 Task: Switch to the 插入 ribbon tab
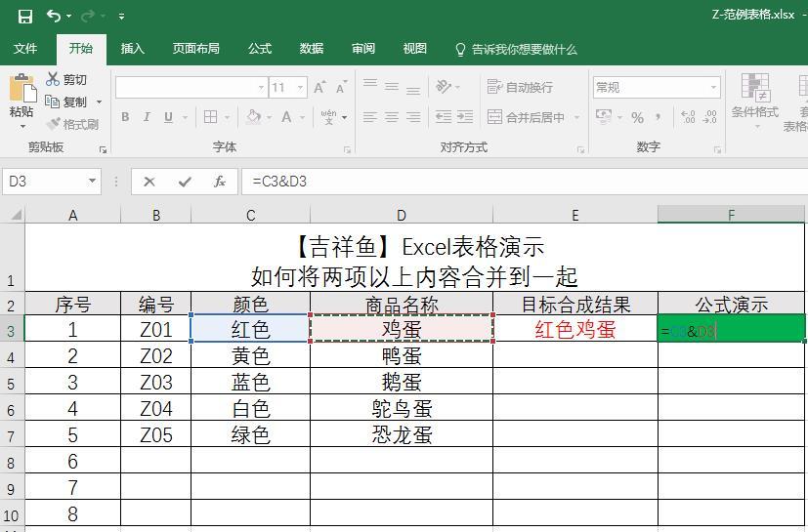133,49
